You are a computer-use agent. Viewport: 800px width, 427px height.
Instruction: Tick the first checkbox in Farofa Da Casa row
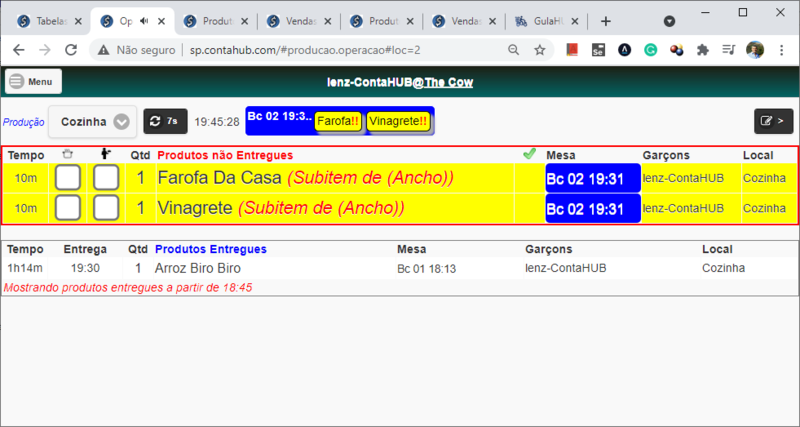point(67,178)
